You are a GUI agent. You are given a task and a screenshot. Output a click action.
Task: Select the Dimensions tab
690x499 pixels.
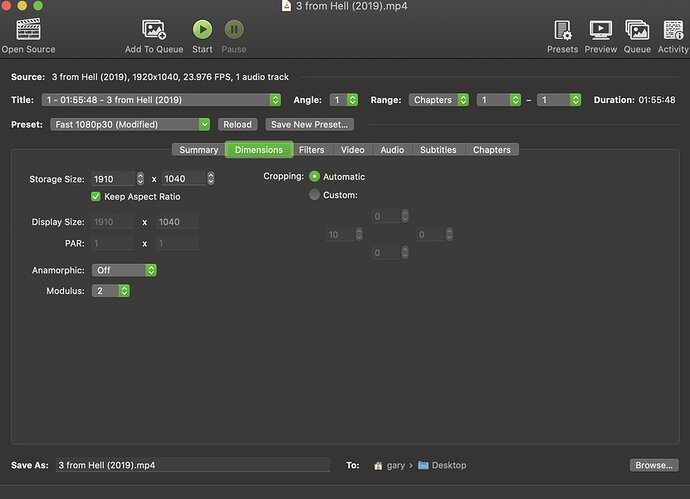coord(259,150)
